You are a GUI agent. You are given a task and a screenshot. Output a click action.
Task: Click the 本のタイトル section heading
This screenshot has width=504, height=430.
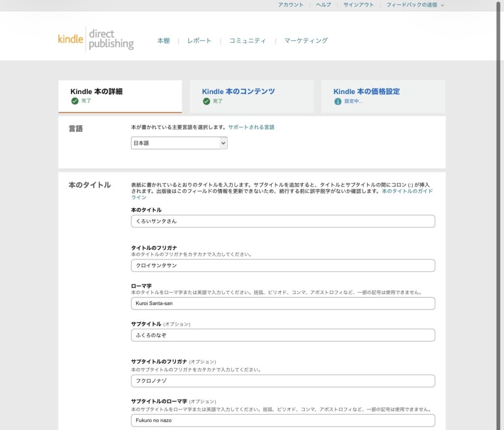pos(90,185)
